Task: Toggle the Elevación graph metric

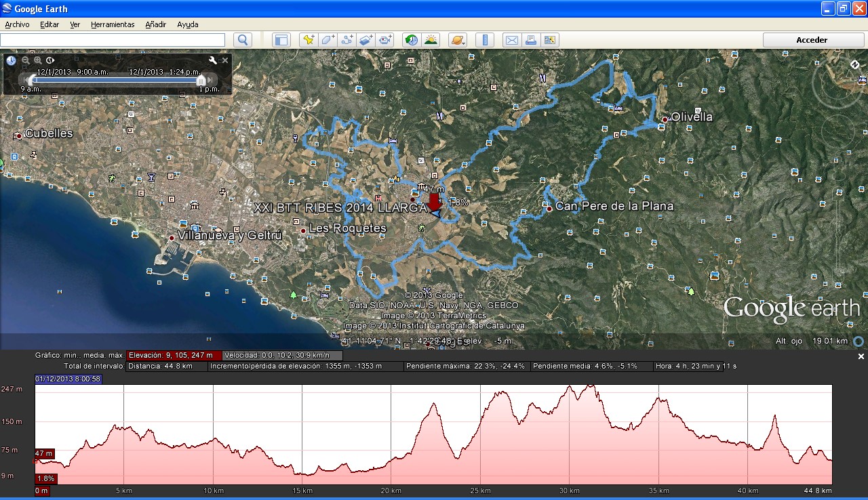Action: coord(174,355)
